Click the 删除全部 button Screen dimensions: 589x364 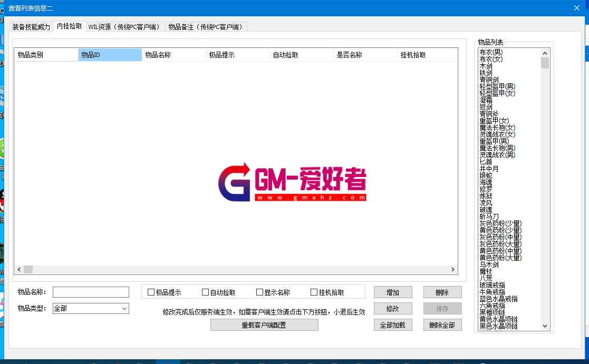pyautogui.click(x=442, y=325)
